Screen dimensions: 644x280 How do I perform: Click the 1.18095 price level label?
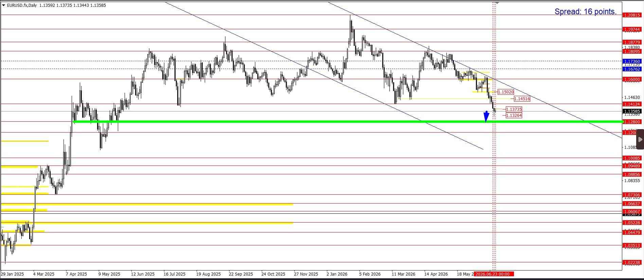(632, 52)
